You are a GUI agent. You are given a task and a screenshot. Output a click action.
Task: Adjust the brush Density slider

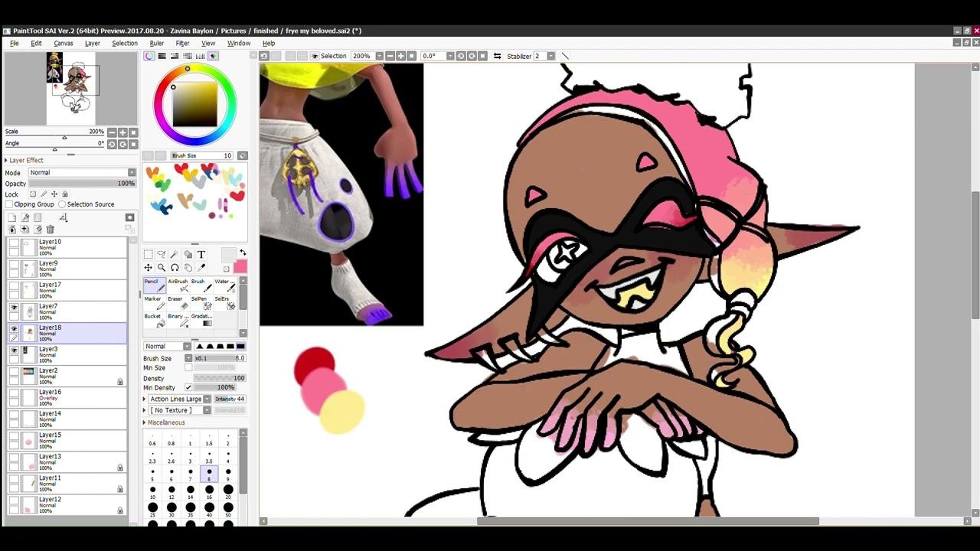[x=220, y=378]
